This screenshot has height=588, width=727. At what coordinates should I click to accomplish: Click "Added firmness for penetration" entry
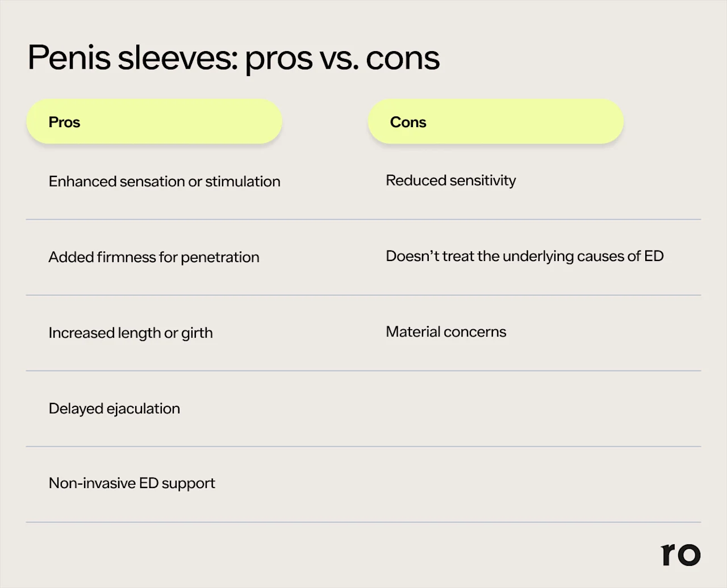pyautogui.click(x=153, y=257)
